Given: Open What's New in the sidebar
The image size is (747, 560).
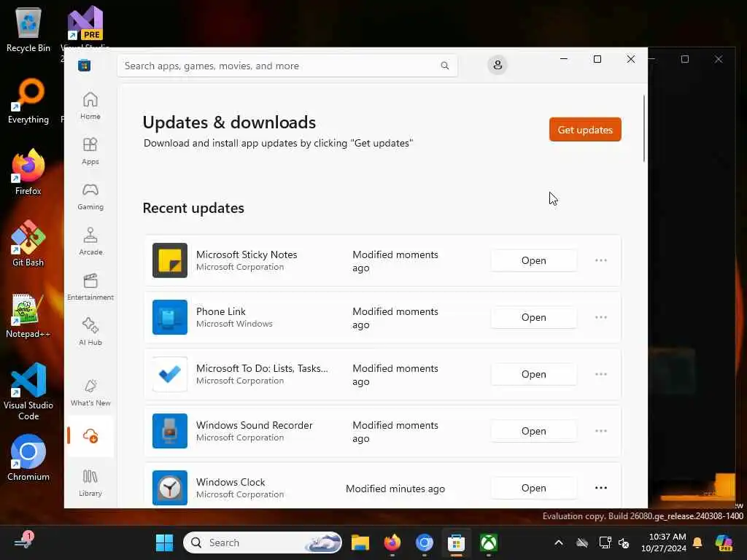Looking at the screenshot, I should [x=90, y=392].
